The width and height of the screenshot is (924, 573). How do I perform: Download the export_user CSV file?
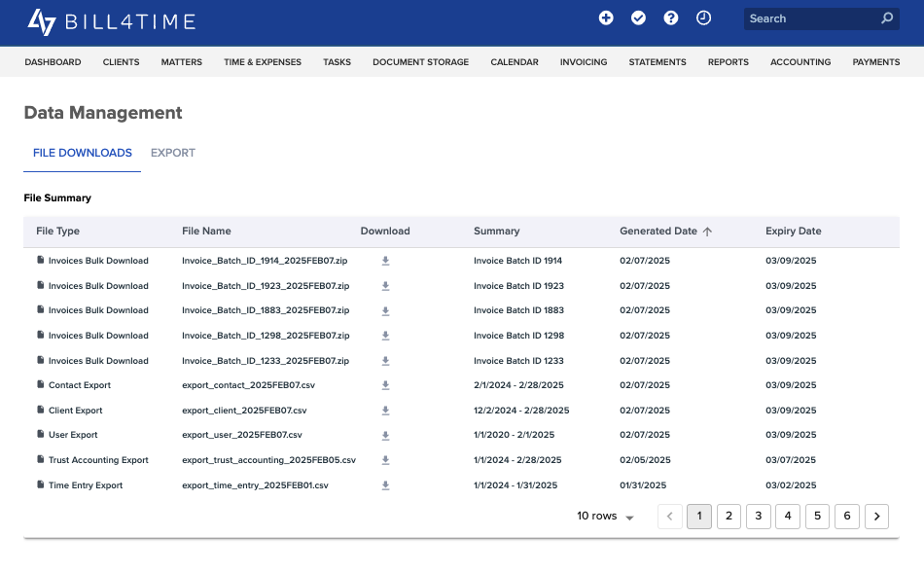(x=385, y=435)
